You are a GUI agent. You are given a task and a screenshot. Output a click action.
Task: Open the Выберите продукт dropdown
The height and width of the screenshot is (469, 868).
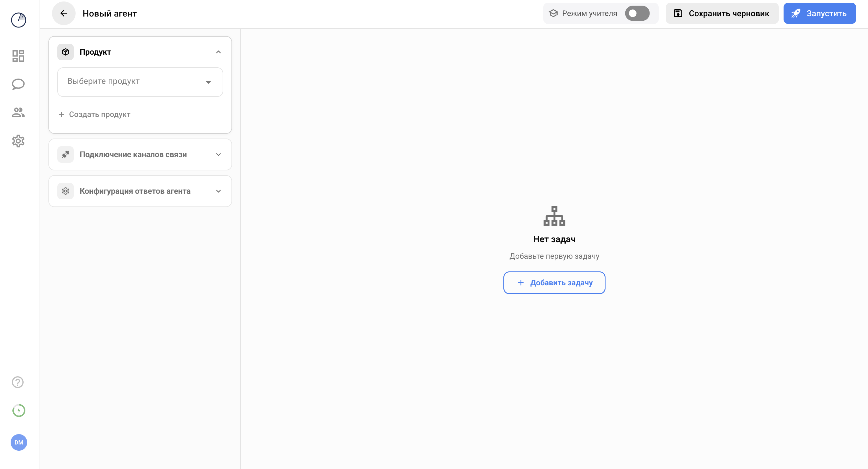coord(140,82)
